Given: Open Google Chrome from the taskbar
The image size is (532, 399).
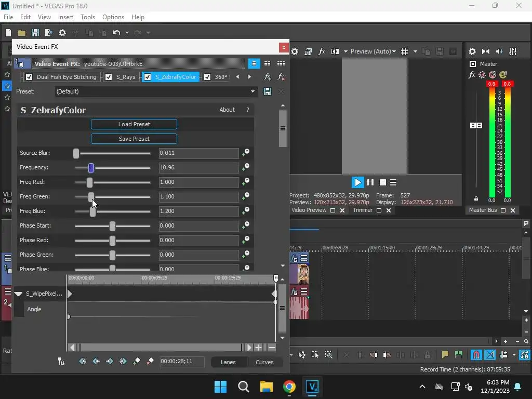Looking at the screenshot, I should pyautogui.click(x=289, y=387).
